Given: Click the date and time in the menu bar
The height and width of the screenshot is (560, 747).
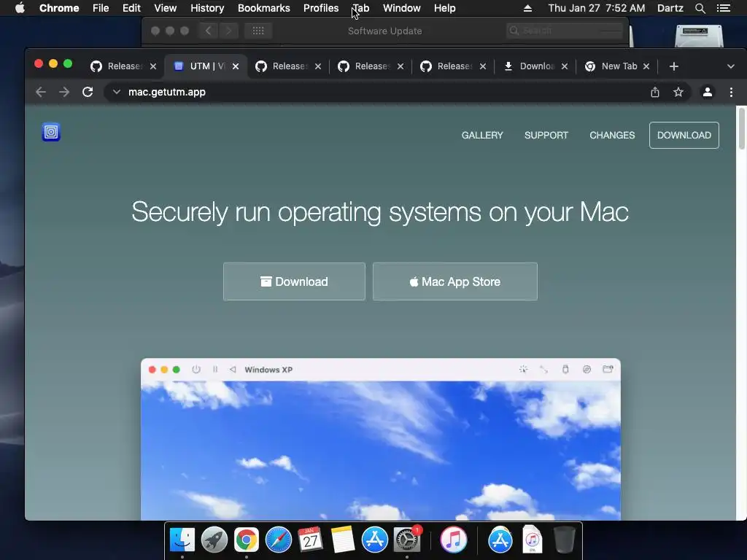Looking at the screenshot, I should coord(597,8).
